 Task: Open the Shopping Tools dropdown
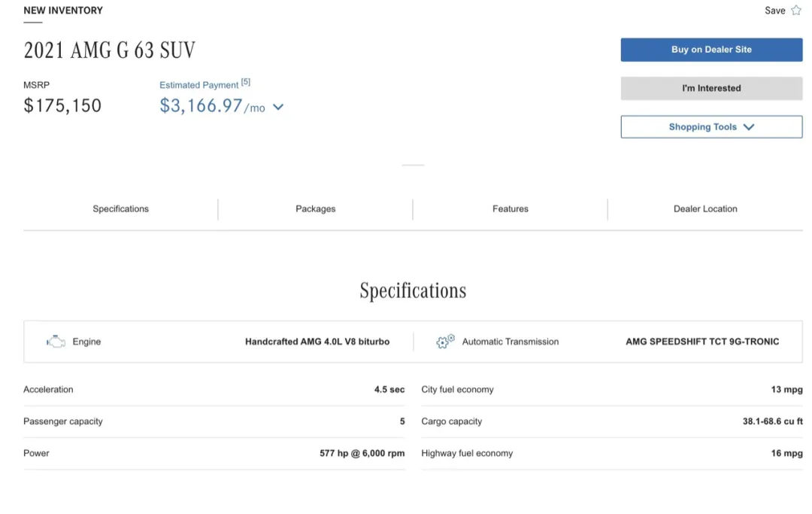point(711,127)
